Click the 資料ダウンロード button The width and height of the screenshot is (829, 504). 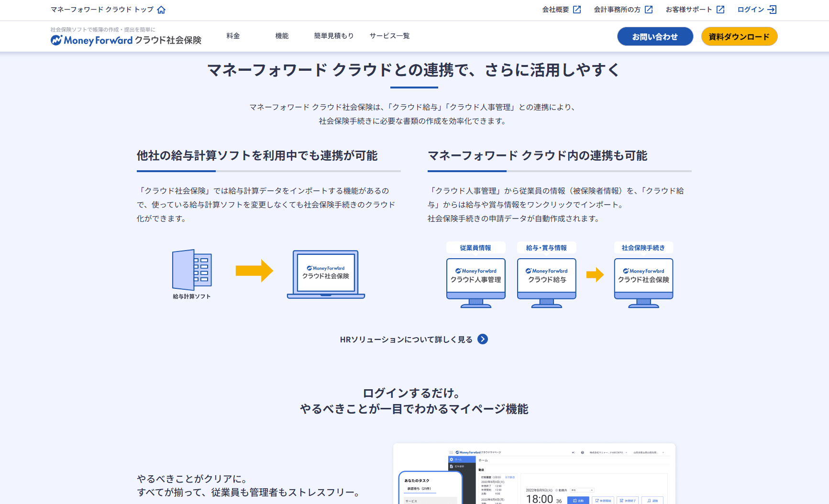click(739, 36)
